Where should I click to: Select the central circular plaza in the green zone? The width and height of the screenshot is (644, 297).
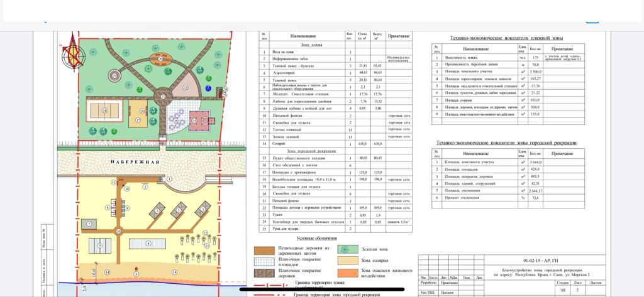164,97
